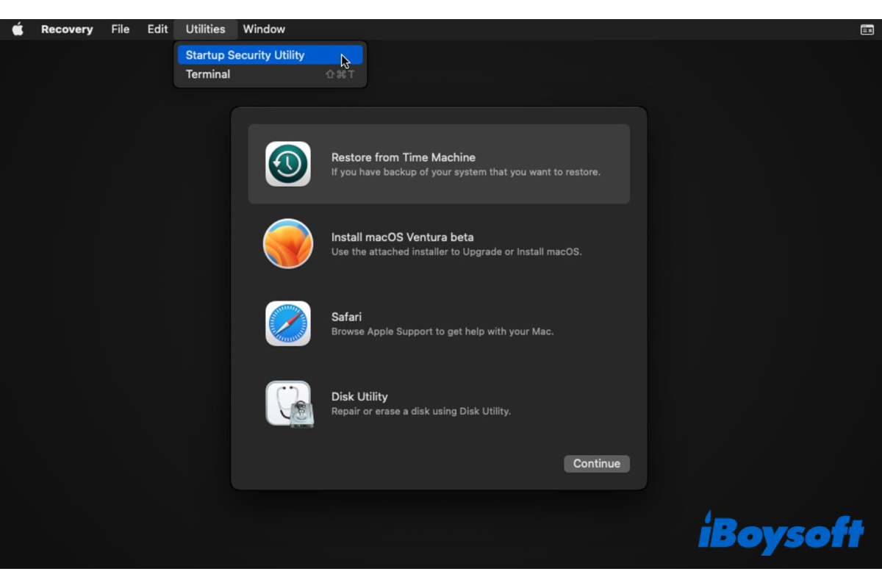Viewport: 882px width, 588px height.
Task: Select the Disk Utility option title
Action: (359, 396)
